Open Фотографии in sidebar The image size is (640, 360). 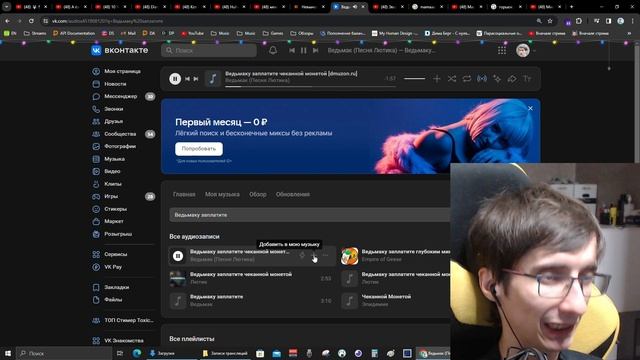point(120,146)
